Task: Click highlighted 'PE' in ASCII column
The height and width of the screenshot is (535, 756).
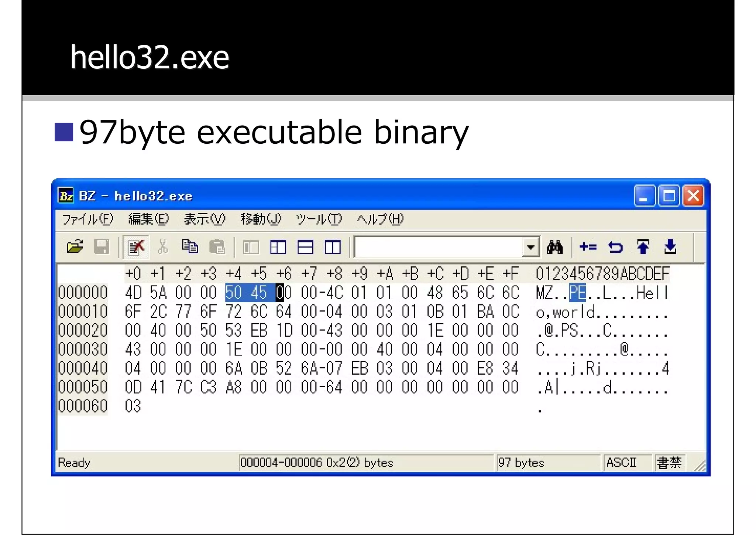Action: (x=578, y=293)
